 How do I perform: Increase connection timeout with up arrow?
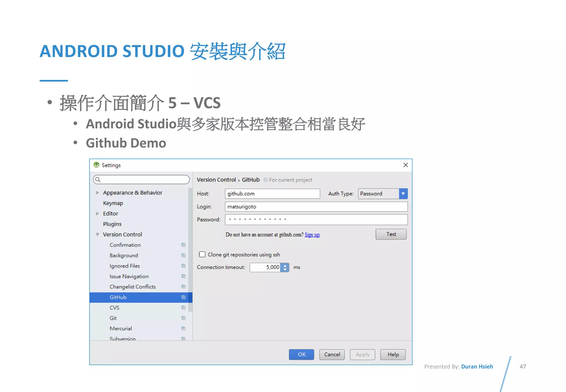(285, 265)
